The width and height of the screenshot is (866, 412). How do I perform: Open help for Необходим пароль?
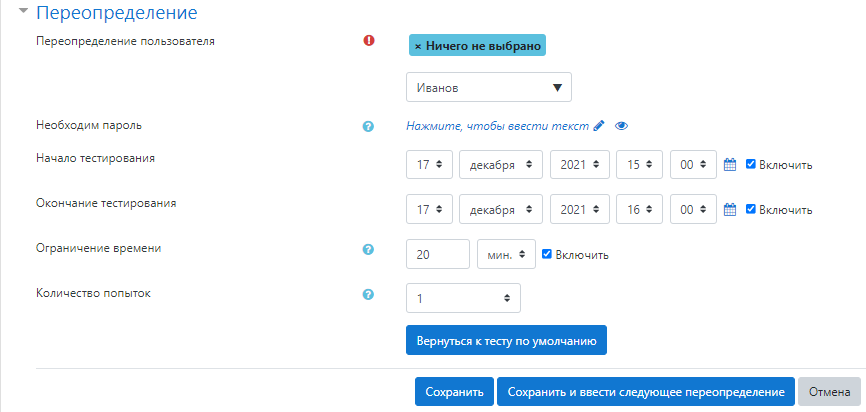368,127
